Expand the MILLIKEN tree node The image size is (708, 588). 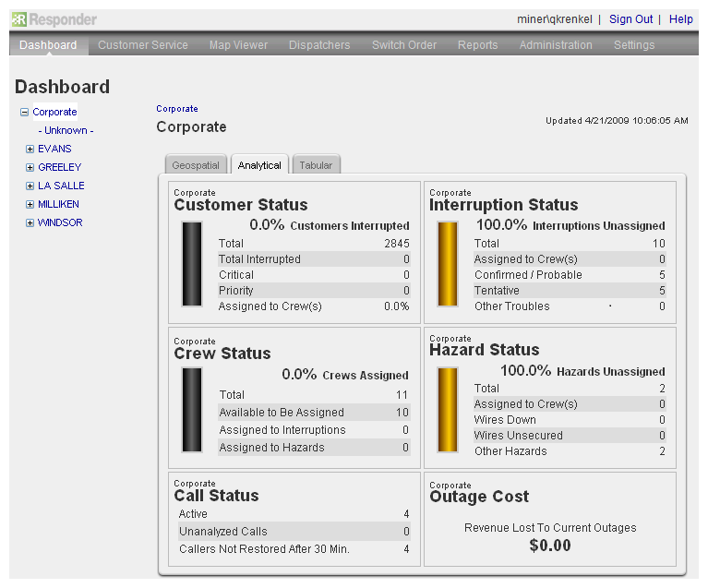coord(30,205)
